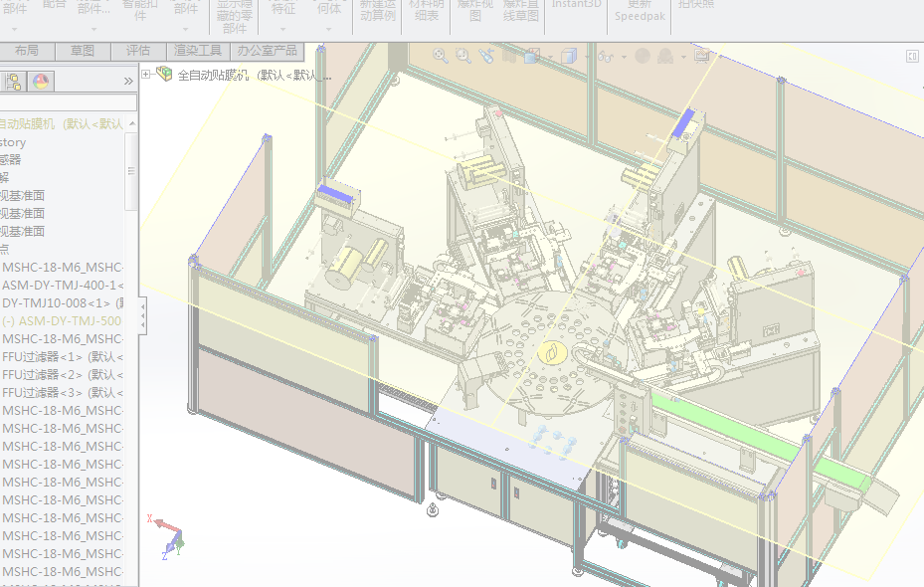
Task: Open the View Settings monitor icon
Action: [702, 56]
